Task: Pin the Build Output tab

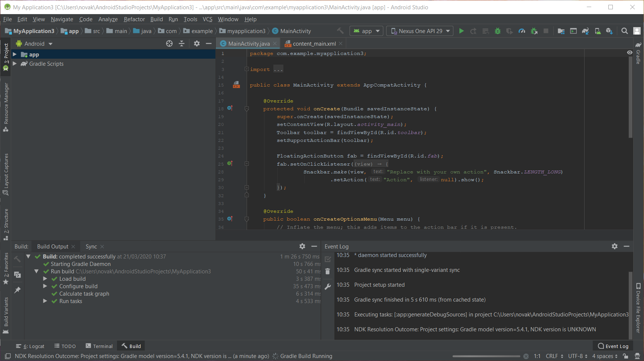Action: (17, 290)
